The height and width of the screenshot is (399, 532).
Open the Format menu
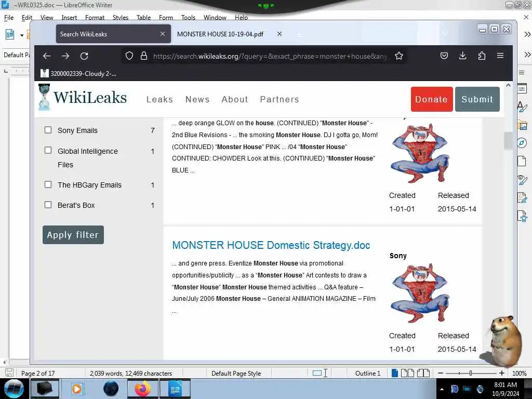point(95,17)
